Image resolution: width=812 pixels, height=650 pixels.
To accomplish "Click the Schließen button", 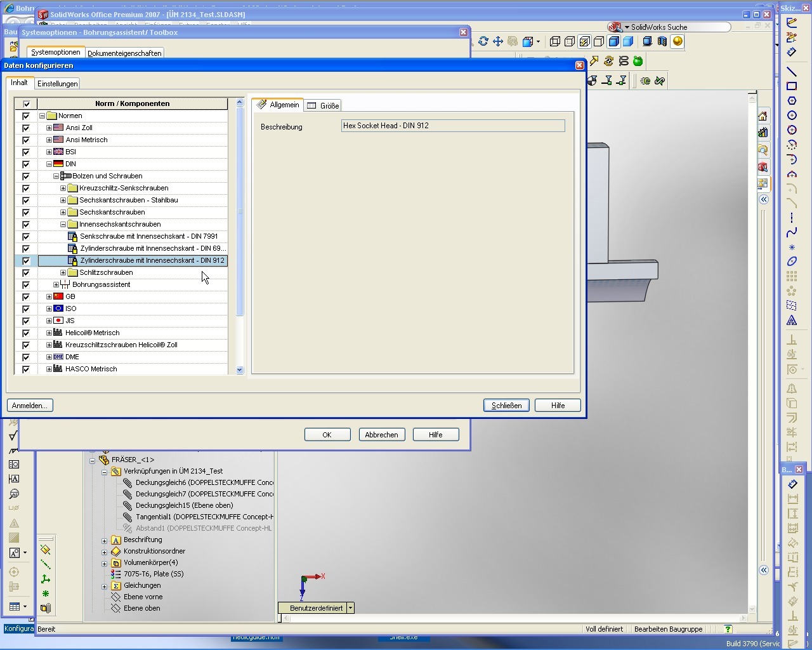I will tap(506, 406).
